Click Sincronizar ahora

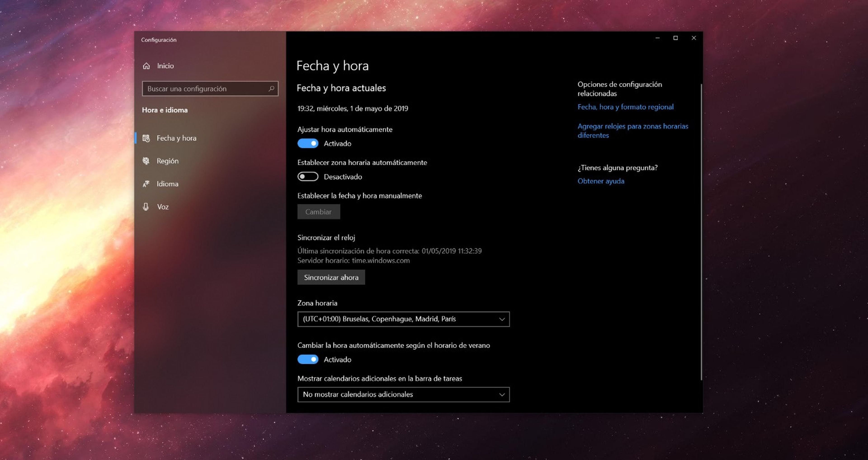click(331, 277)
